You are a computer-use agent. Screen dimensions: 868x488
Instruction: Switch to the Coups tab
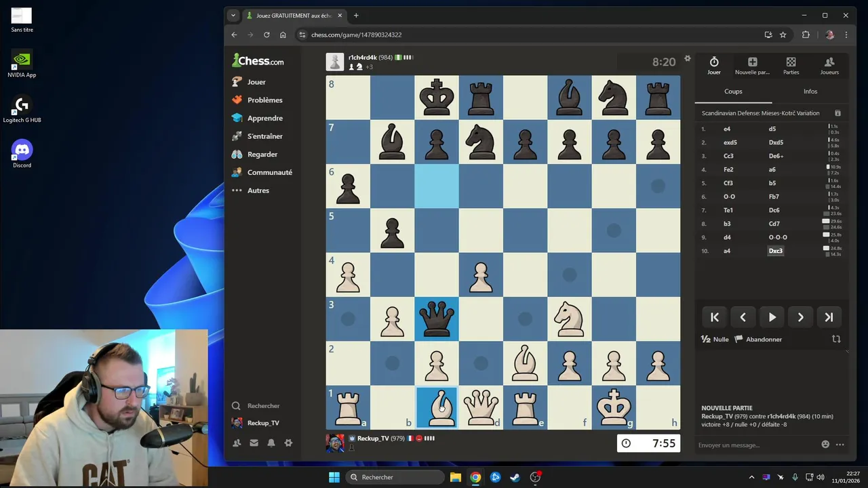point(733,91)
